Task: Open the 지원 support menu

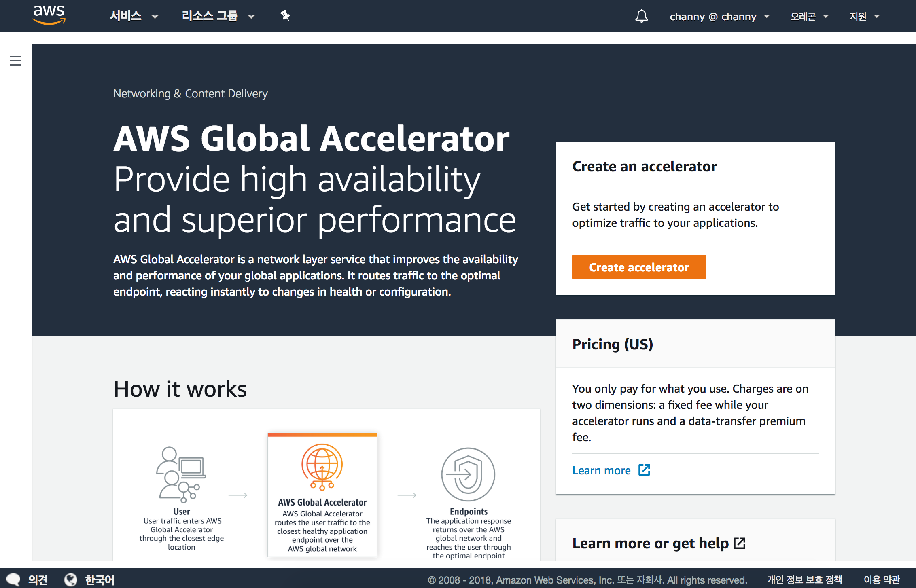Action: point(864,17)
